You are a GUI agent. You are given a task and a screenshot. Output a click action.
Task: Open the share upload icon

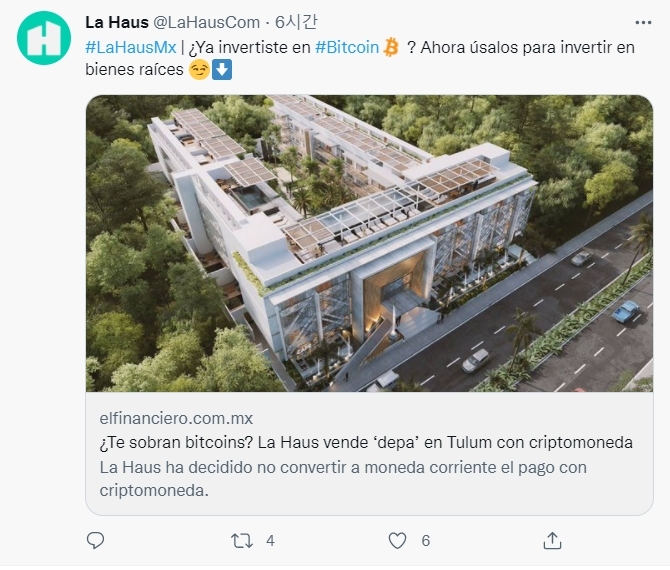coord(552,541)
